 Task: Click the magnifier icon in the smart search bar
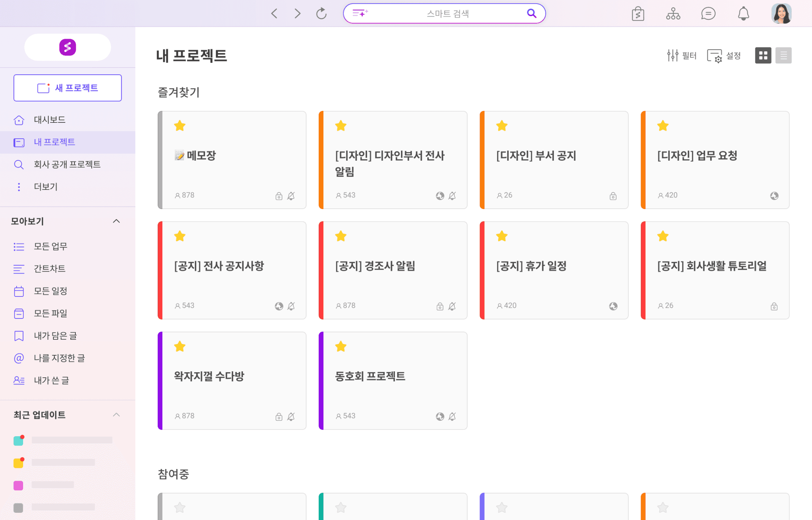point(531,13)
